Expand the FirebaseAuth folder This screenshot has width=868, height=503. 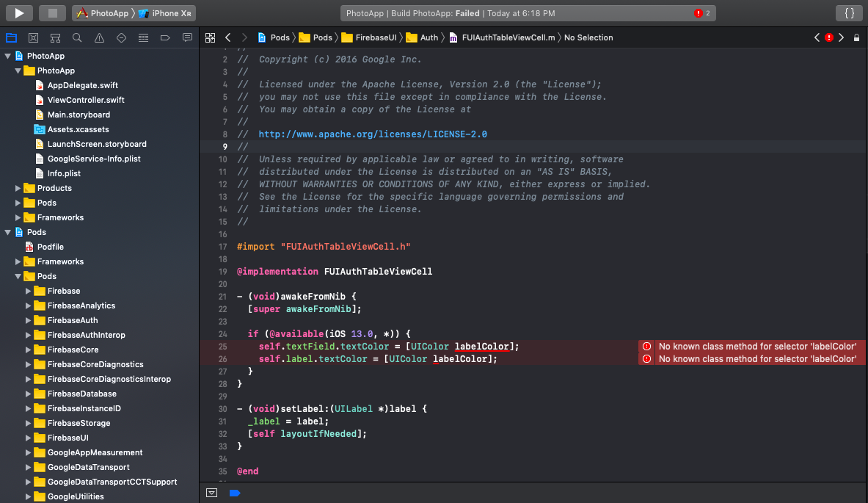tap(29, 320)
